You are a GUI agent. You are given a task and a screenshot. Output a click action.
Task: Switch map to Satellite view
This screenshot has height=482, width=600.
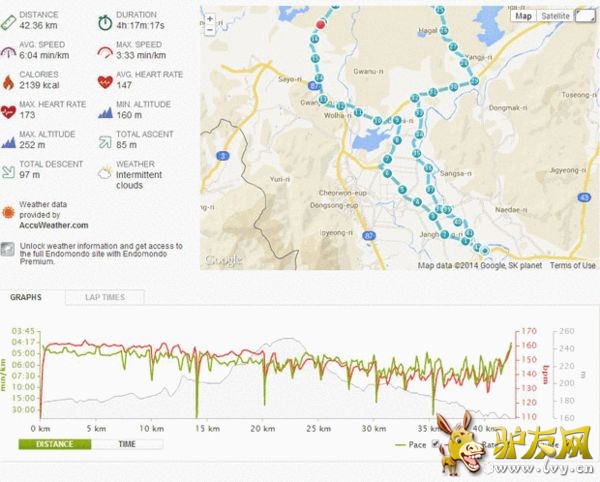[555, 16]
